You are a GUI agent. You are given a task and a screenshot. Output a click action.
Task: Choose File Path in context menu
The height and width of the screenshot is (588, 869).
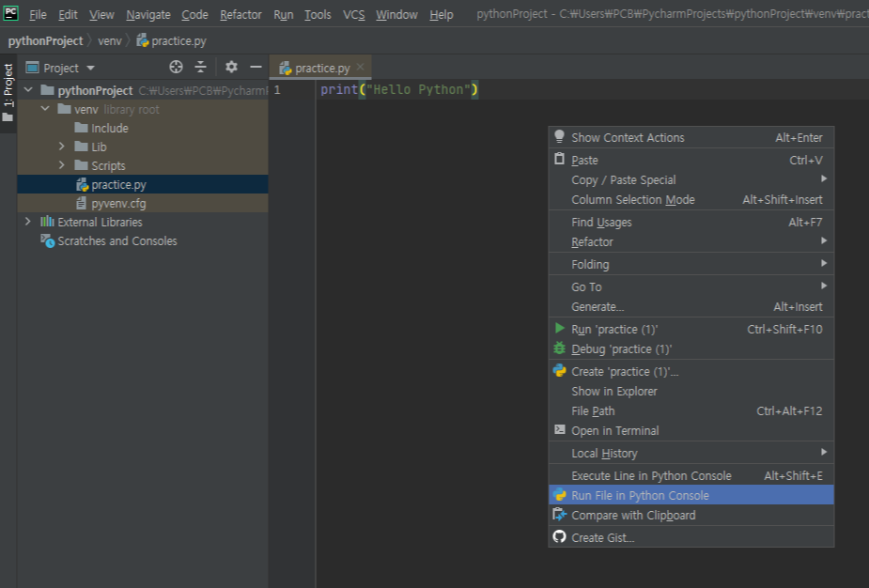(x=691, y=410)
